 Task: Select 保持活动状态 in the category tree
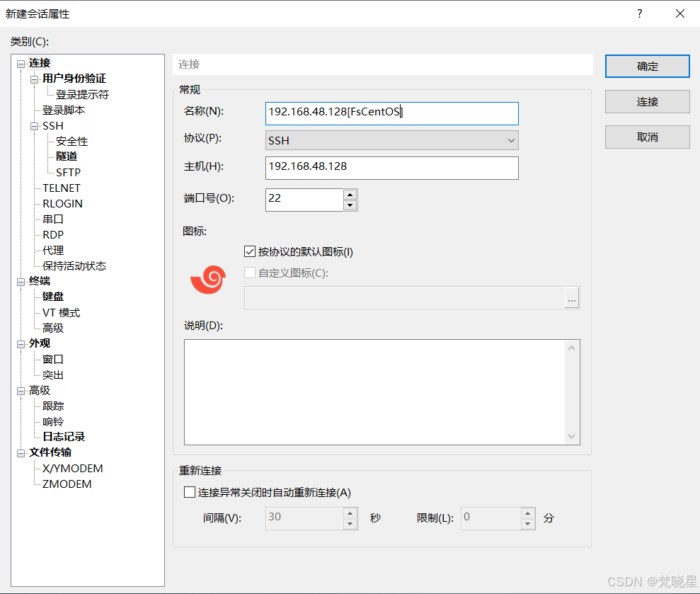[x=74, y=265]
